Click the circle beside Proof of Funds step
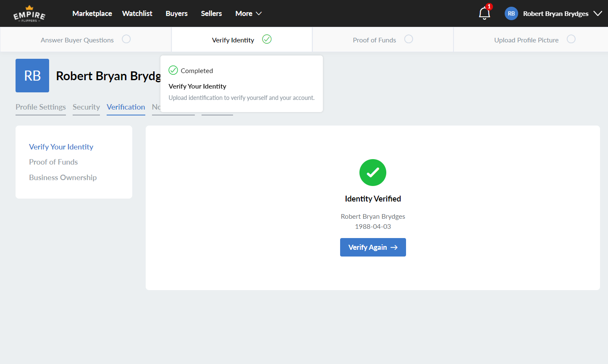The width and height of the screenshot is (608, 364). click(409, 39)
